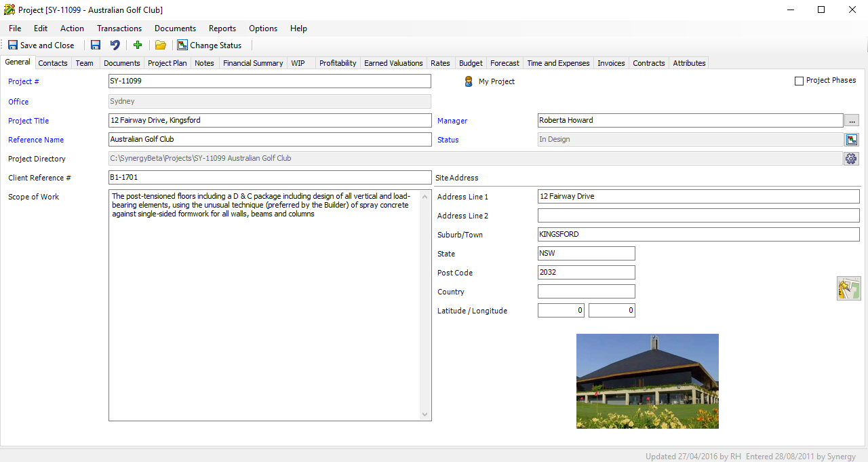Enable the Project Phases checkbox

799,81
